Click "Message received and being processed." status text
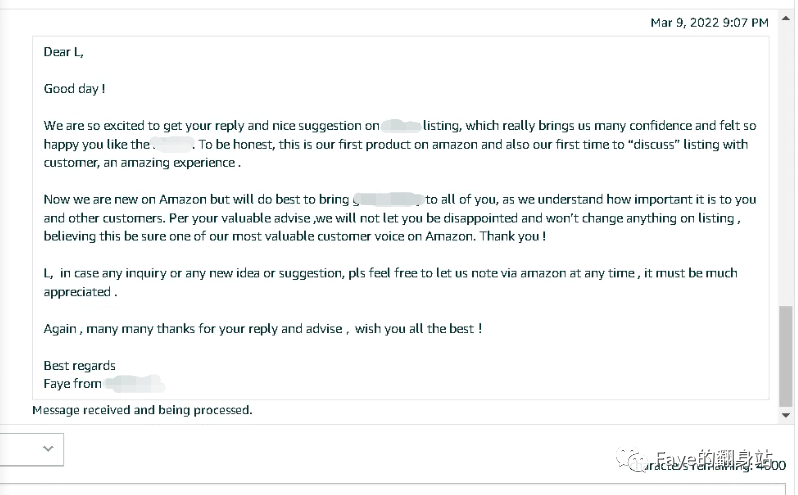 coord(142,410)
